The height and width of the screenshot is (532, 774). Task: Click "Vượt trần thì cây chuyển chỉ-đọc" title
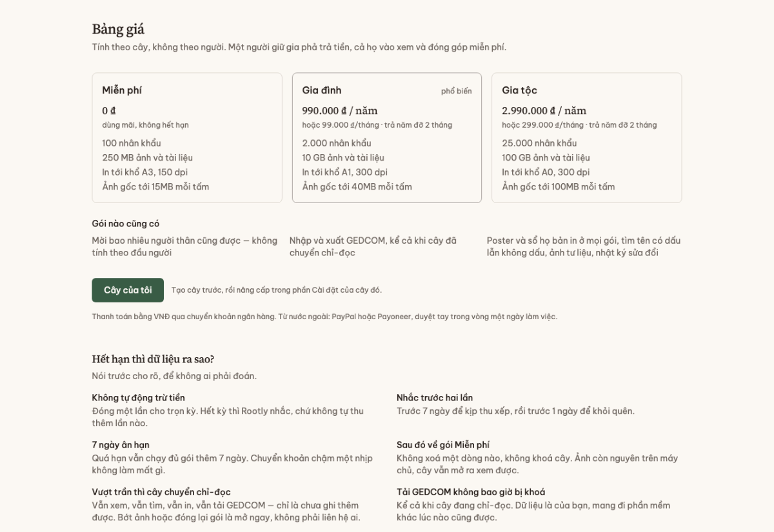click(161, 492)
